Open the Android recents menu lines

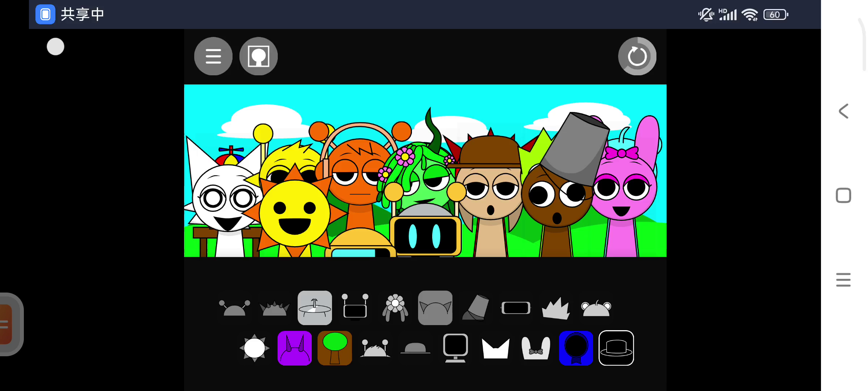click(843, 280)
